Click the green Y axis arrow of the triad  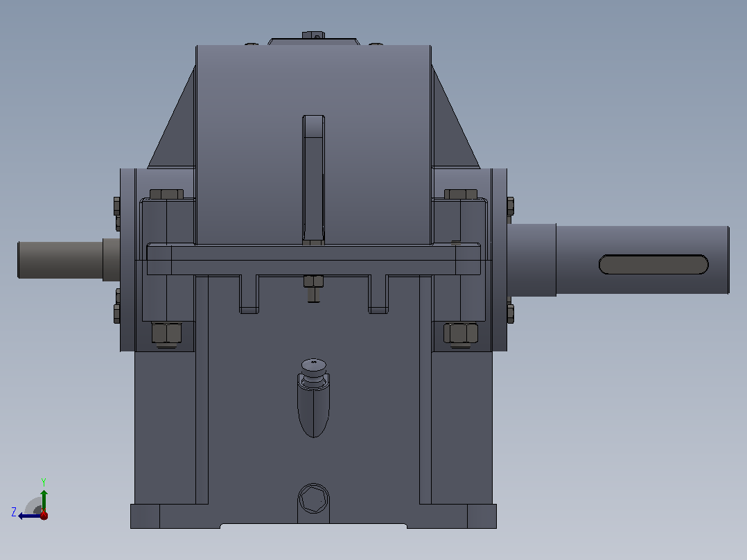44,500
